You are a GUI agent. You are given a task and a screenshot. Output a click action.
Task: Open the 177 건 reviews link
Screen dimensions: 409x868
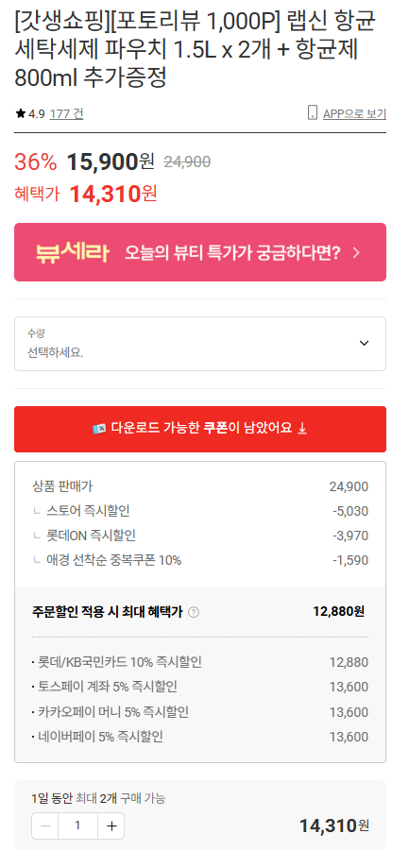(66, 113)
